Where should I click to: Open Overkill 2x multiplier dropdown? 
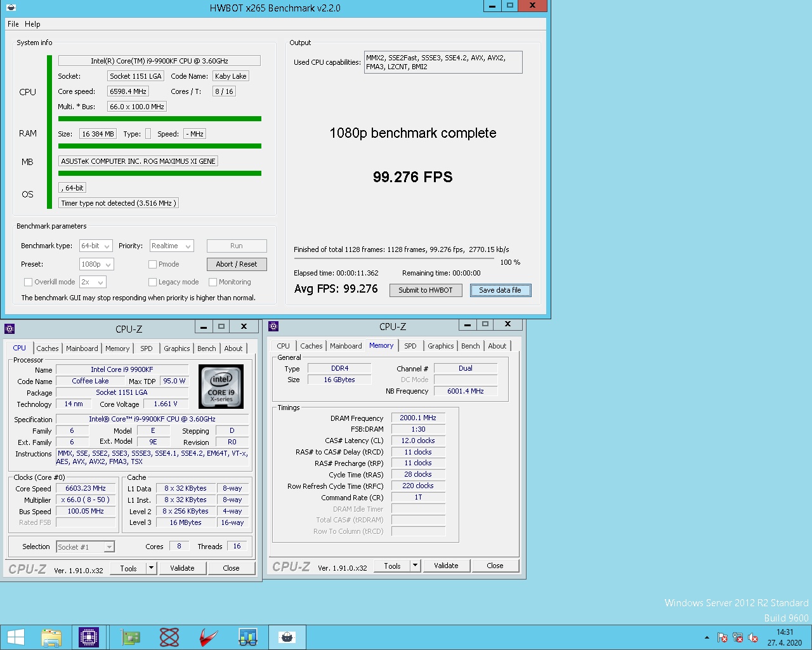(93, 282)
